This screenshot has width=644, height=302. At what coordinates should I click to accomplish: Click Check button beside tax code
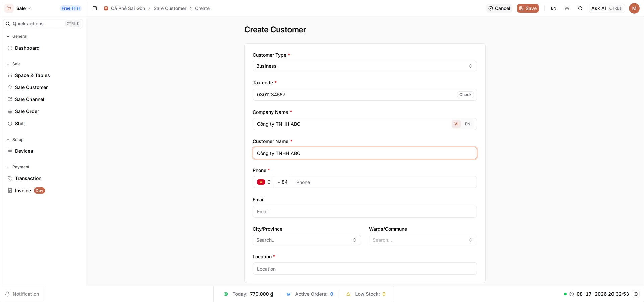(465, 95)
